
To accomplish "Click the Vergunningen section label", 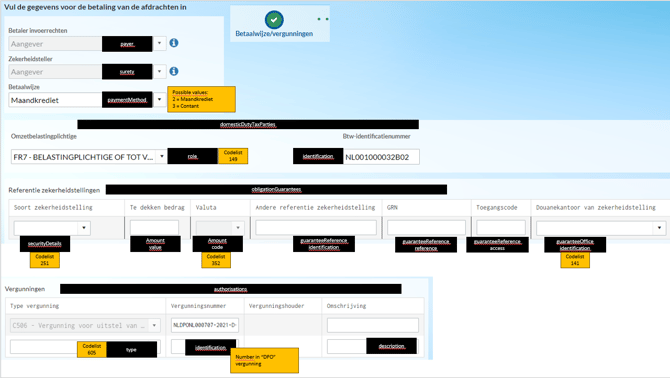I will pyautogui.click(x=25, y=289).
